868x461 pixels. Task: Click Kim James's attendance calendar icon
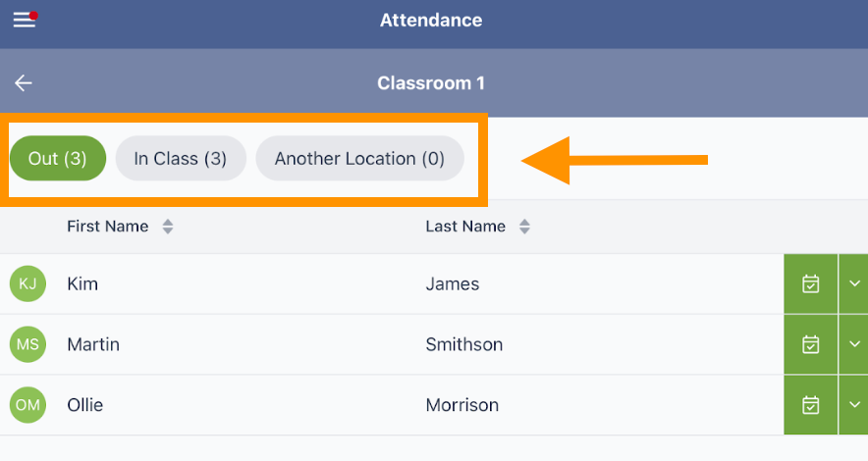[x=810, y=284]
